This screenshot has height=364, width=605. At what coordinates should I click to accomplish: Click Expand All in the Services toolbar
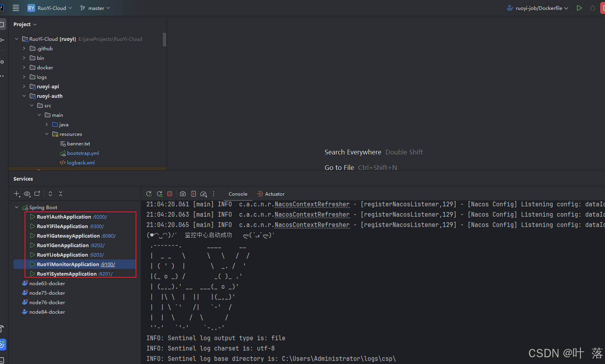tap(50, 194)
